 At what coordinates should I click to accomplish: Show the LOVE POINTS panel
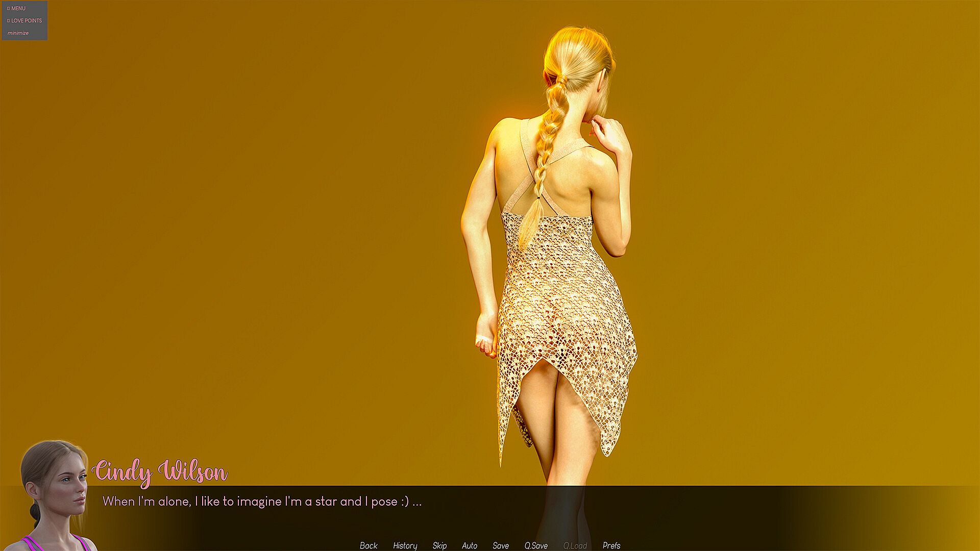click(x=27, y=21)
